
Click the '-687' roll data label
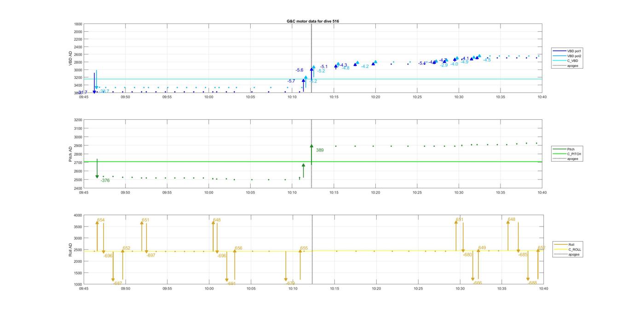click(118, 284)
